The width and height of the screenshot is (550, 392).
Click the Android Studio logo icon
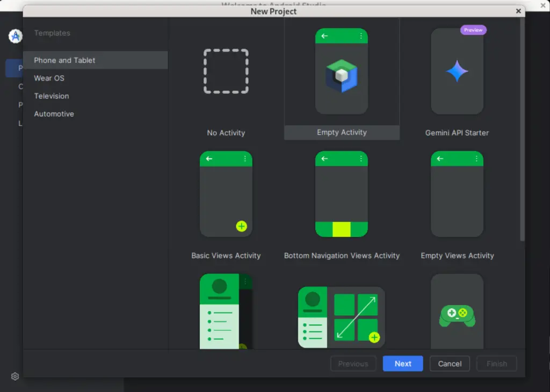point(15,37)
